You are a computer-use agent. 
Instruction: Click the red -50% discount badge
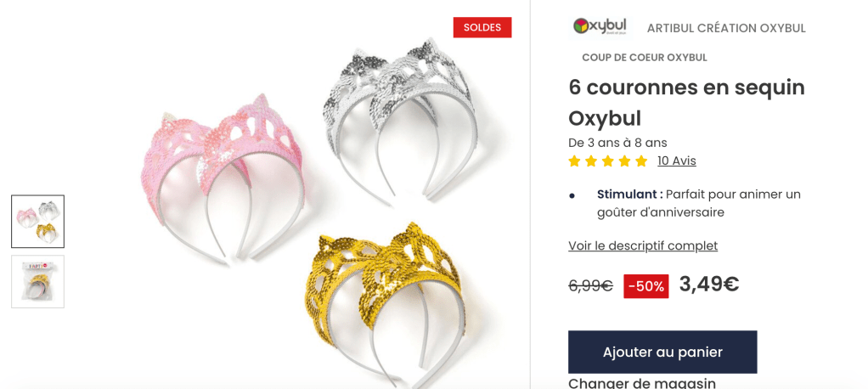click(x=646, y=286)
